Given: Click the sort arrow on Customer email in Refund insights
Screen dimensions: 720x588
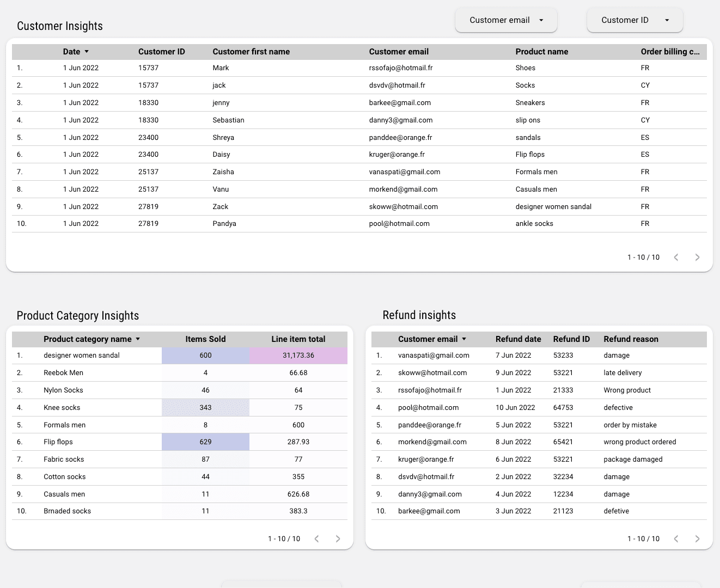Looking at the screenshot, I should (464, 339).
